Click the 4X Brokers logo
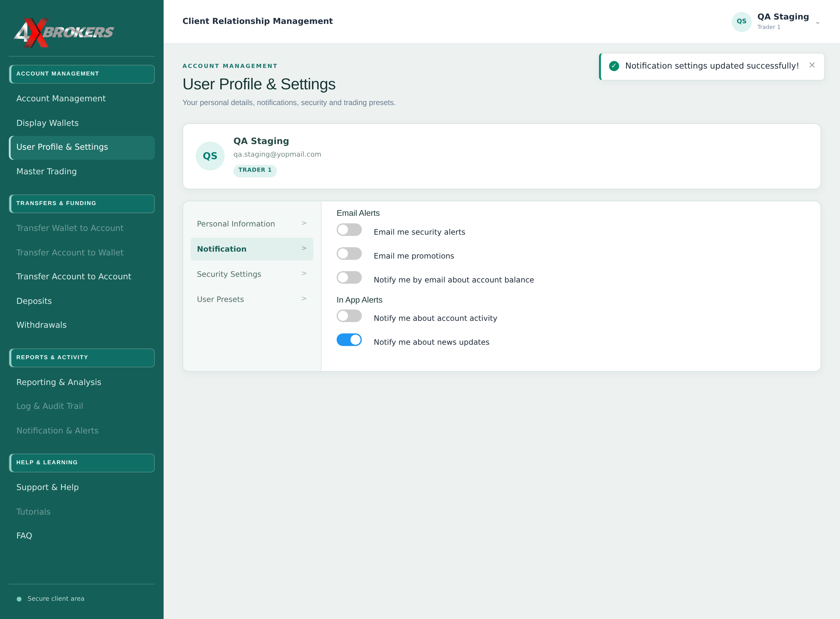The image size is (840, 619). click(x=64, y=33)
